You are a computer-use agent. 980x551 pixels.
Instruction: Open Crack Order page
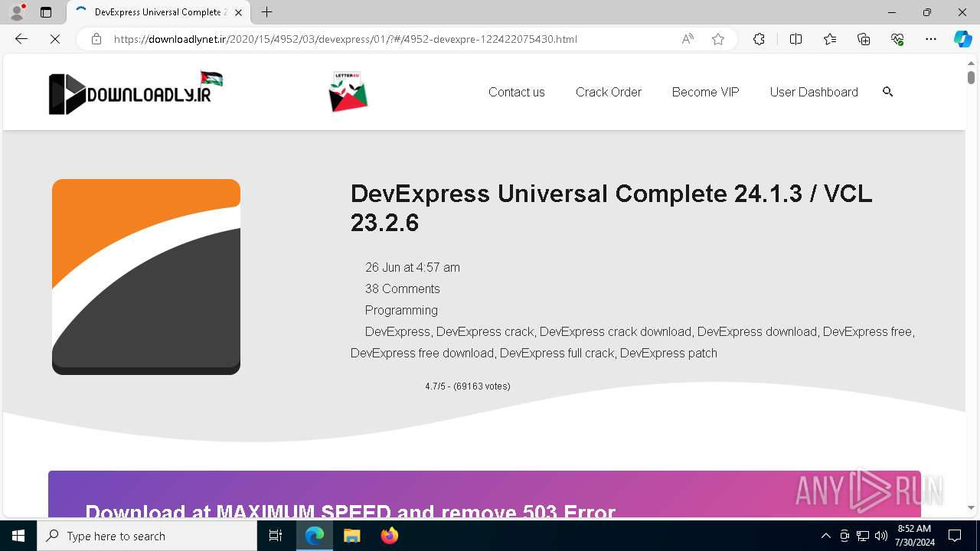609,92
